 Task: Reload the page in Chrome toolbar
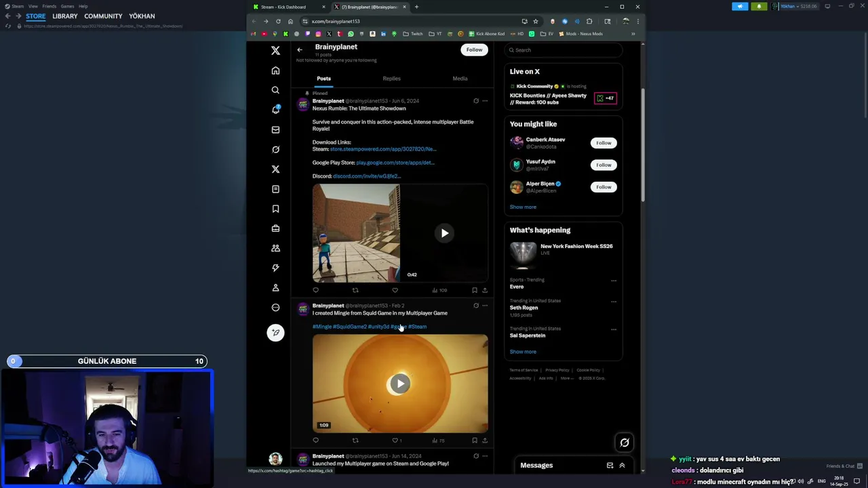(278, 21)
